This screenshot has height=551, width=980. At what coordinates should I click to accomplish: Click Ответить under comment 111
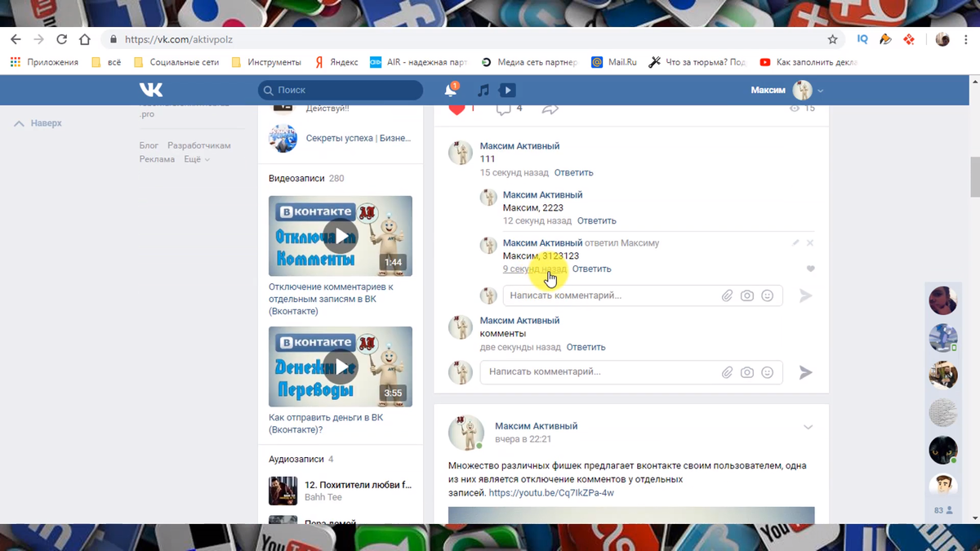(x=573, y=173)
